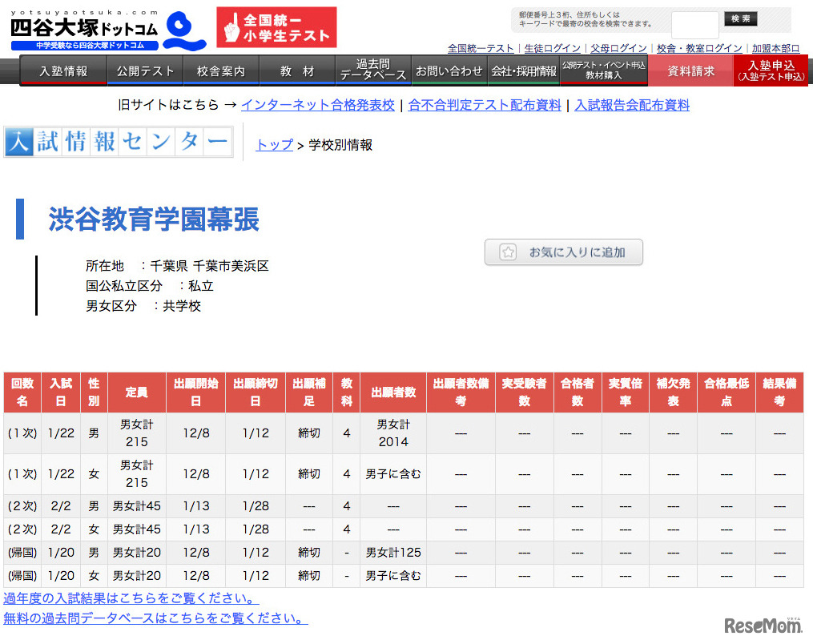The height and width of the screenshot is (644, 813).
Task: Open 過去問データベース from the navigation bar
Action: [372, 71]
